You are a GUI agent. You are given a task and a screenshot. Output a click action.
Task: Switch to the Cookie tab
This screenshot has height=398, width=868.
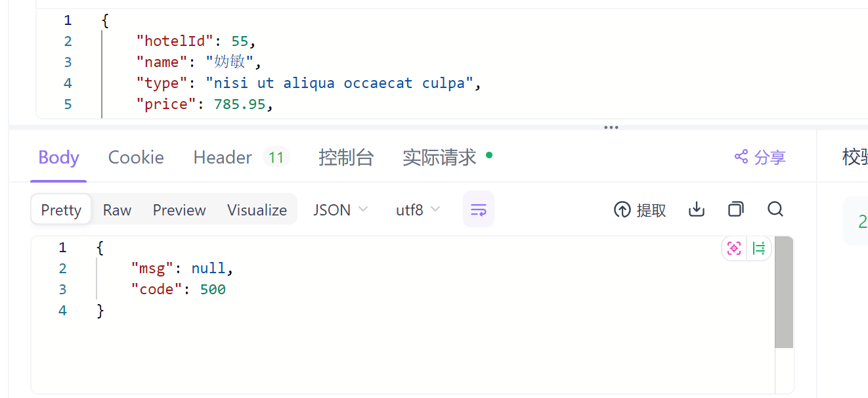point(136,158)
